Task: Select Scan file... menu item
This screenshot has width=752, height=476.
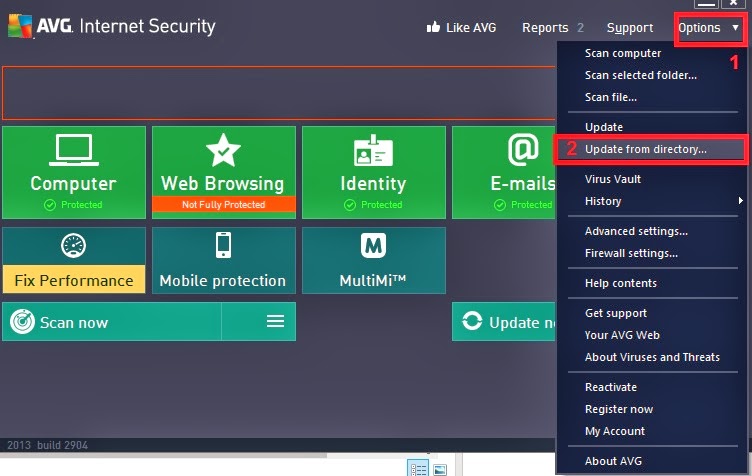Action: pos(611,97)
